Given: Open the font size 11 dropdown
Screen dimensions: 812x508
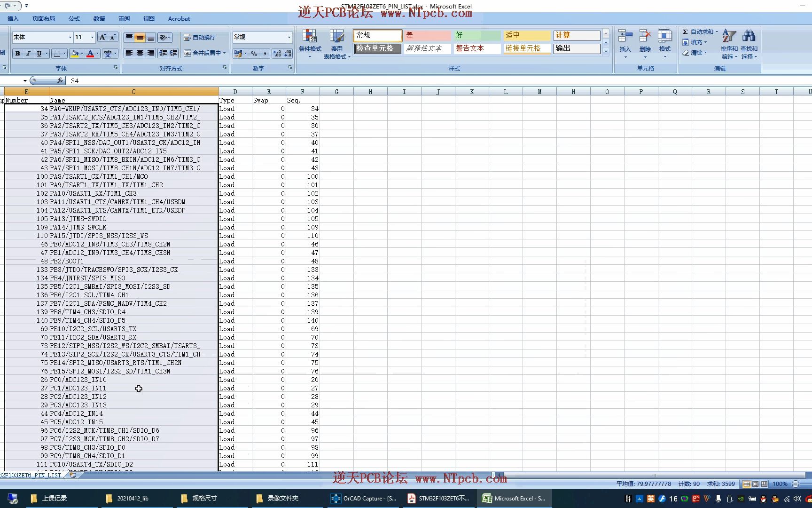Looking at the screenshot, I should click(x=92, y=37).
